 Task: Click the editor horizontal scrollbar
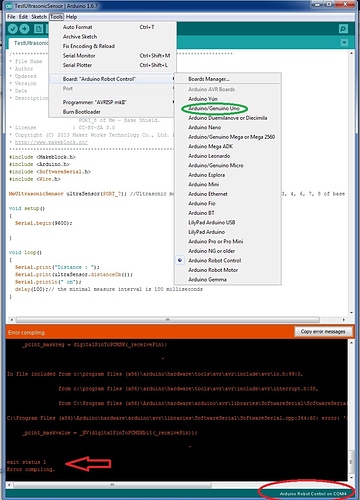click(168, 319)
